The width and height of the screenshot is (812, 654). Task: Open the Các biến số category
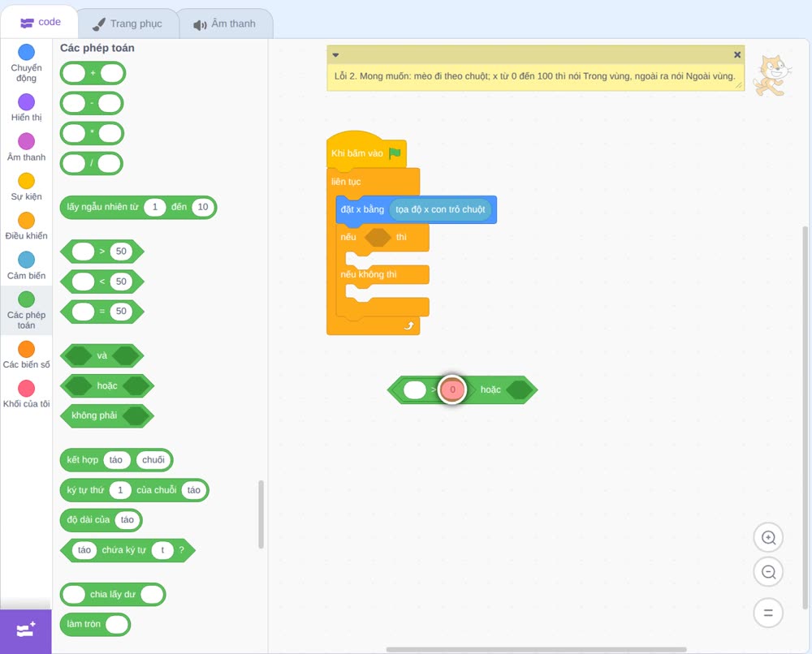click(27, 355)
